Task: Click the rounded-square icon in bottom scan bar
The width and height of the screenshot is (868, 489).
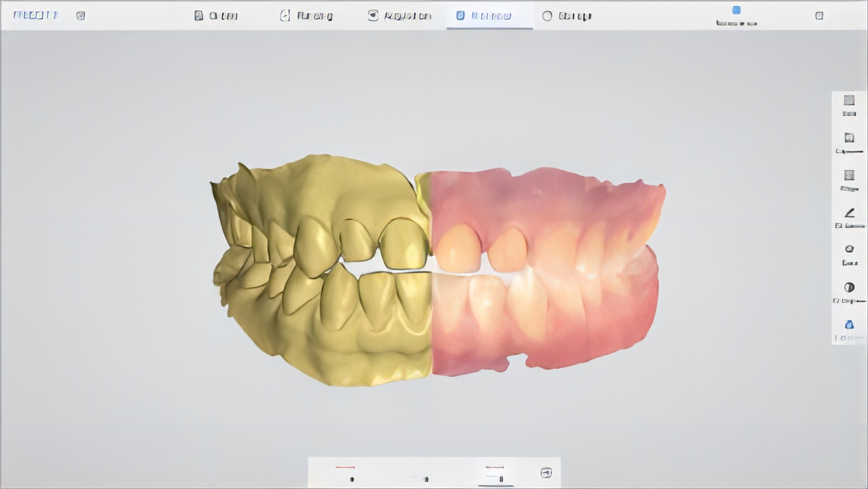Action: [546, 472]
